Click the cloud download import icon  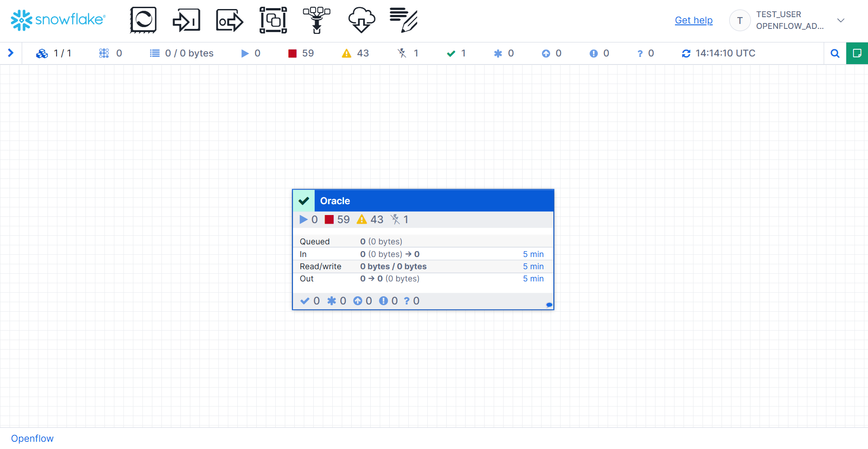pos(362,20)
